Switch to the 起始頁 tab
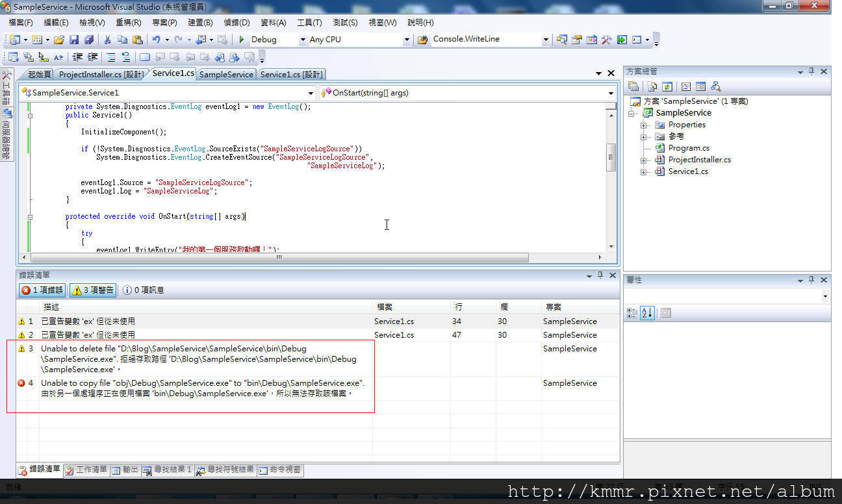 coord(39,75)
